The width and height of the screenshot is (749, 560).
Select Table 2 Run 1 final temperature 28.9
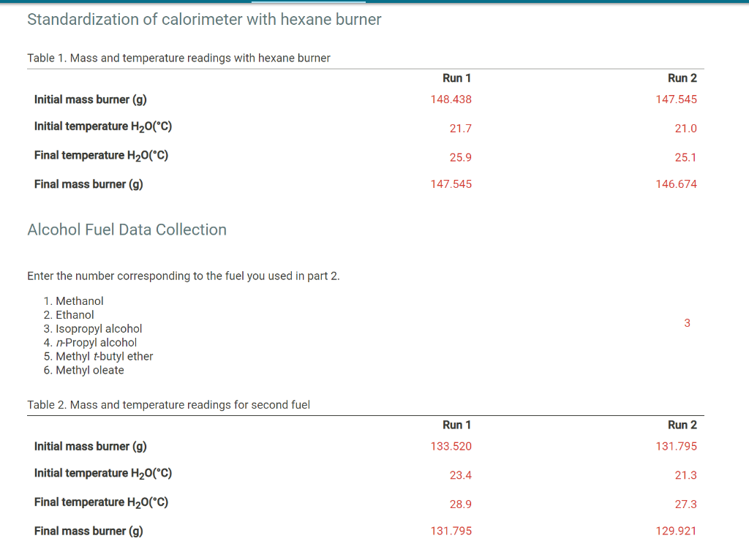[x=461, y=504]
